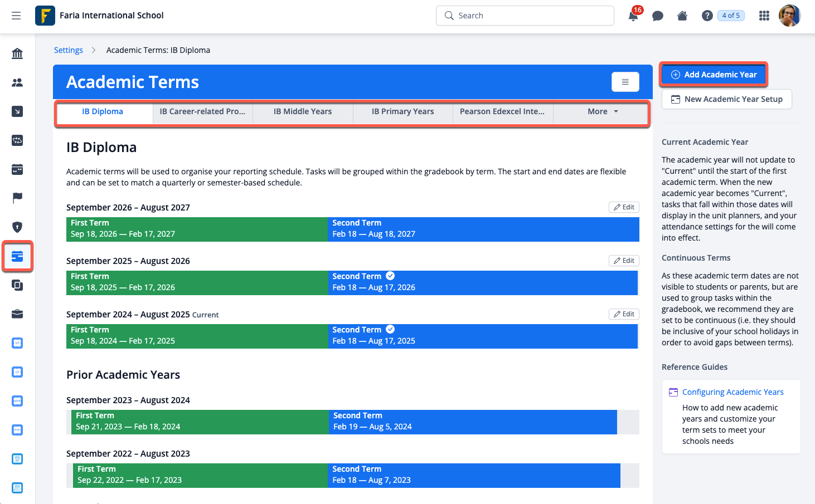Image resolution: width=815 pixels, height=504 pixels.
Task: Click the First Term bar Sep 21, 2023
Action: [x=200, y=422]
